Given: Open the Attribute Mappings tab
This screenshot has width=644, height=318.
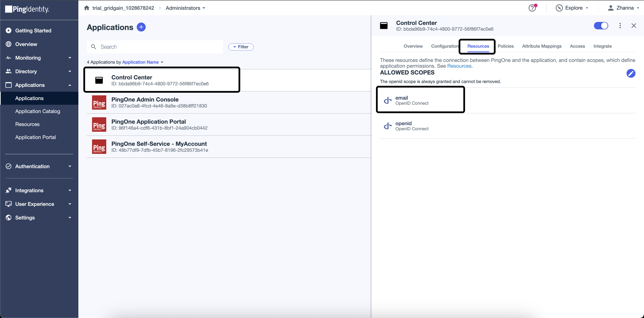Looking at the screenshot, I should click(x=542, y=46).
